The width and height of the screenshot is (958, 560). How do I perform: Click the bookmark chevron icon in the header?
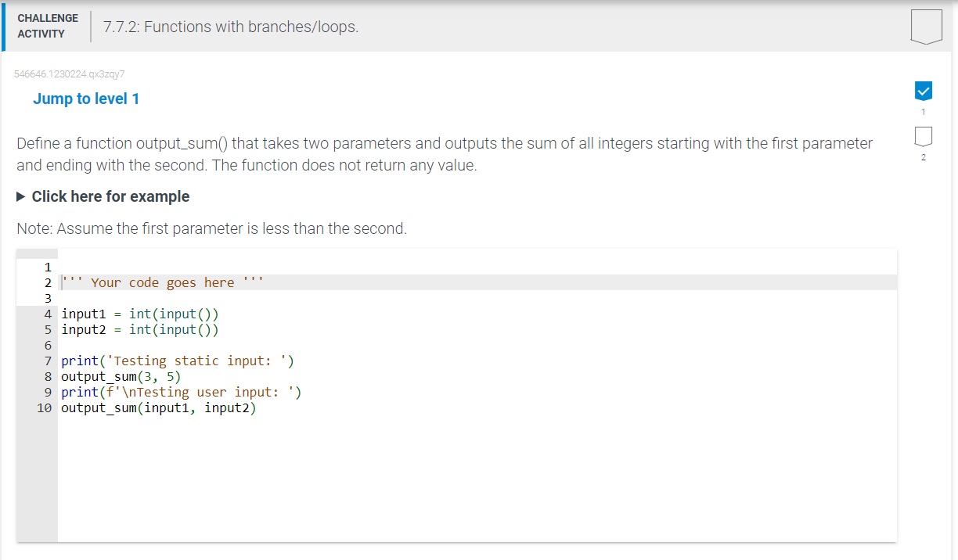coord(925,25)
